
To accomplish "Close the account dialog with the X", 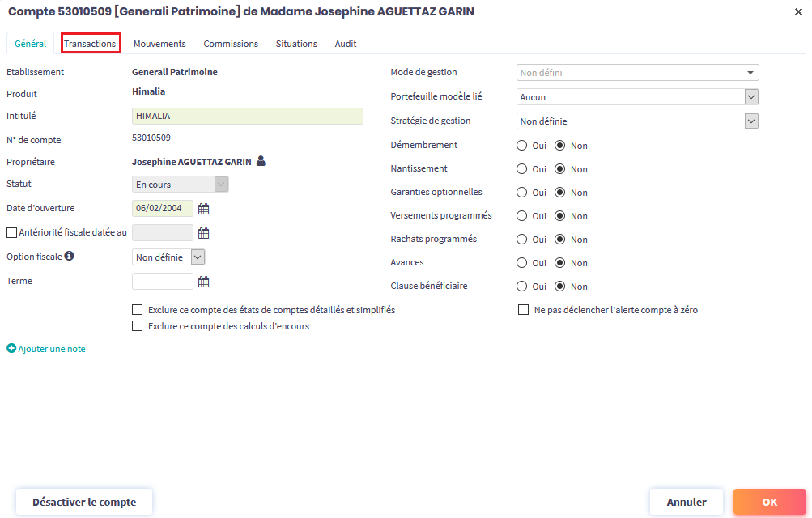I will [x=798, y=12].
